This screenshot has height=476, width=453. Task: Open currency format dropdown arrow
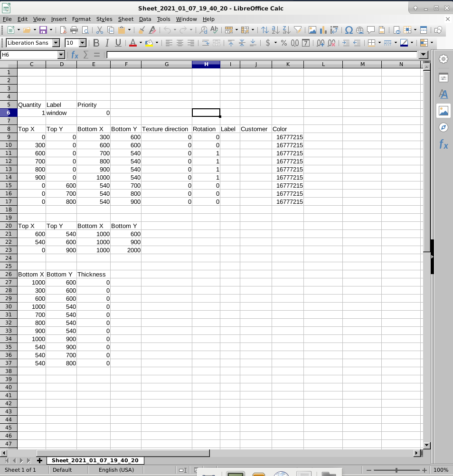pyautogui.click(x=275, y=43)
